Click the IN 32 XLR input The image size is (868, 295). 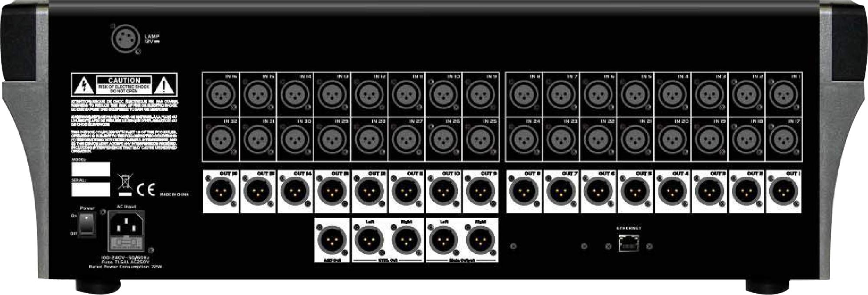(220, 139)
